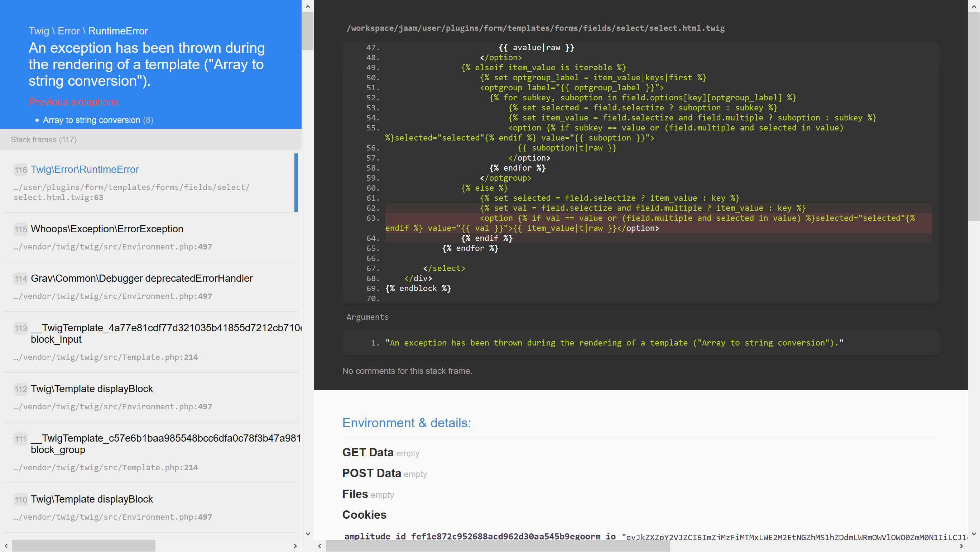
Task: Click the left panel's vertical scrollbar thumb
Action: (307, 31)
